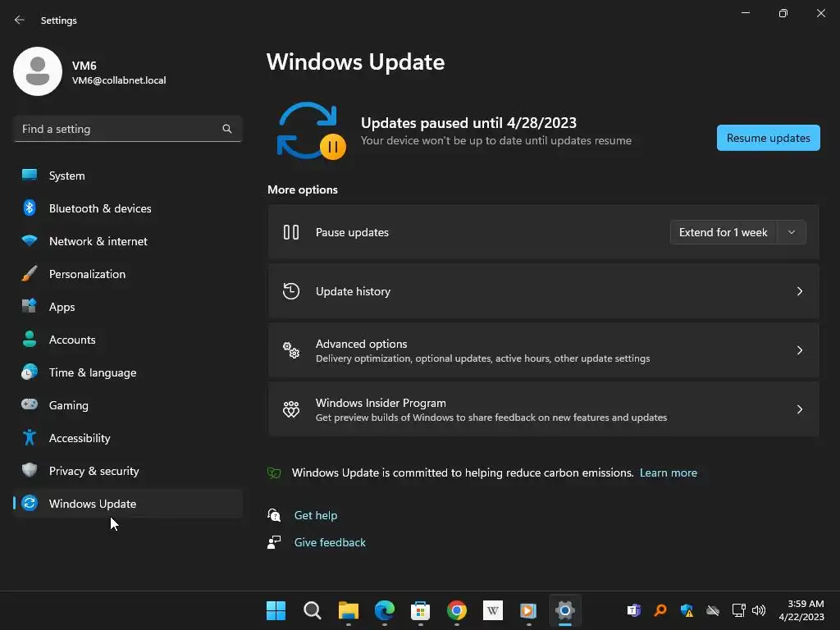Follow the Learn more link
The width and height of the screenshot is (840, 630).
[668, 472]
